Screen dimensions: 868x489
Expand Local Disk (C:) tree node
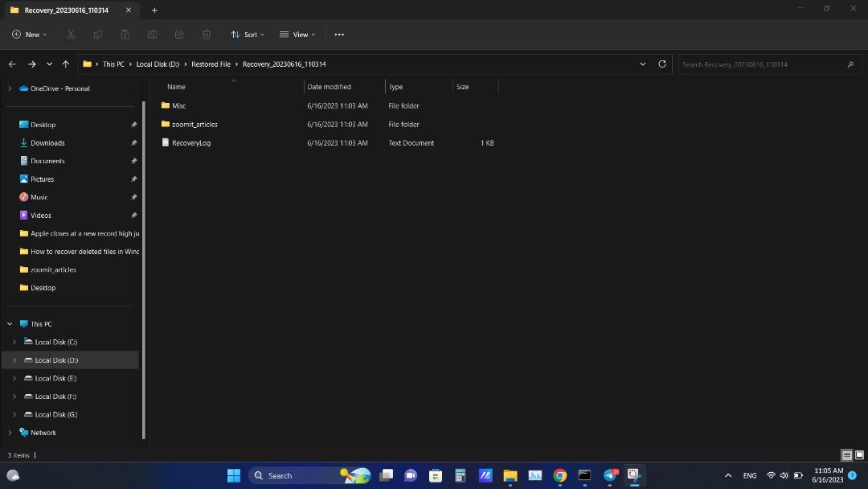(x=14, y=343)
